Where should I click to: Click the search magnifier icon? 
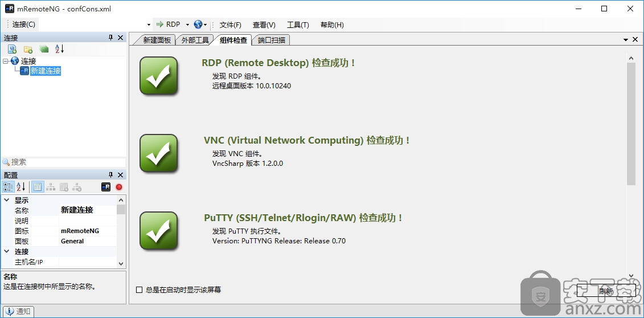click(6, 162)
